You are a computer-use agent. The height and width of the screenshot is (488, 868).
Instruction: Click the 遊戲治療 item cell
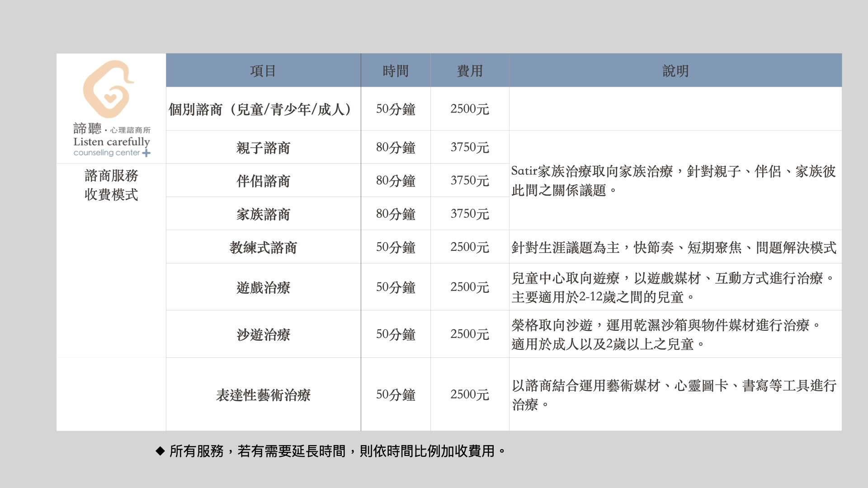[x=263, y=287]
